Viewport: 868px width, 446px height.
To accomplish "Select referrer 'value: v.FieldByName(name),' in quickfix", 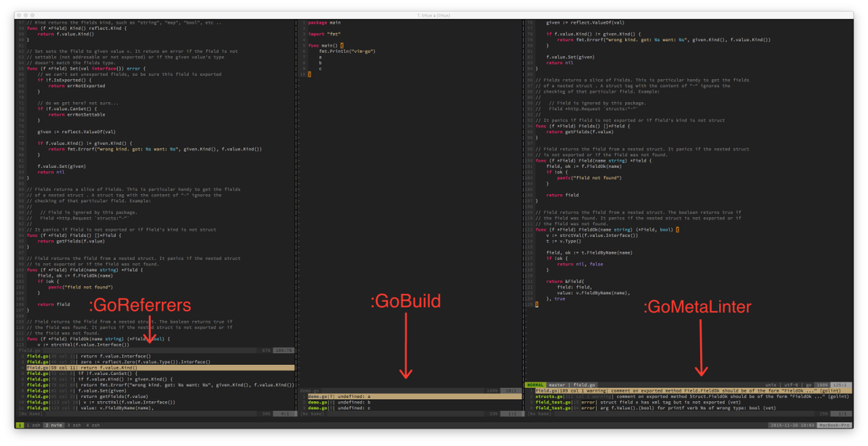I will point(118,408).
